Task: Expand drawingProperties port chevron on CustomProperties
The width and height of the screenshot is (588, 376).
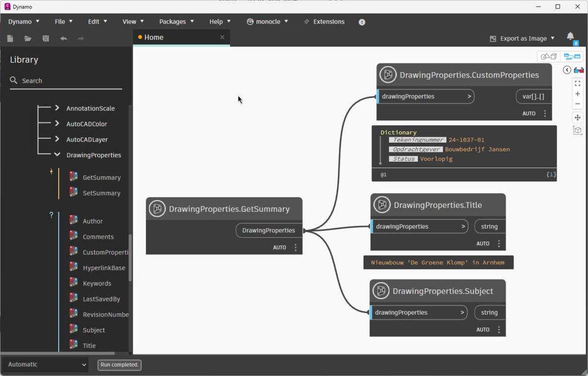Action: (469, 97)
